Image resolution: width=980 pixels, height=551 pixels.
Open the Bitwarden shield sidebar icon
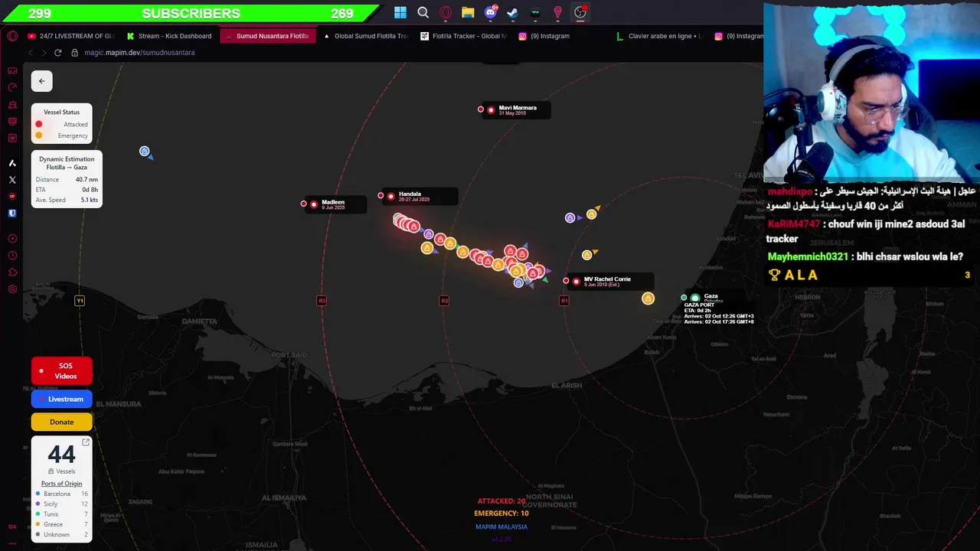pyautogui.click(x=12, y=214)
